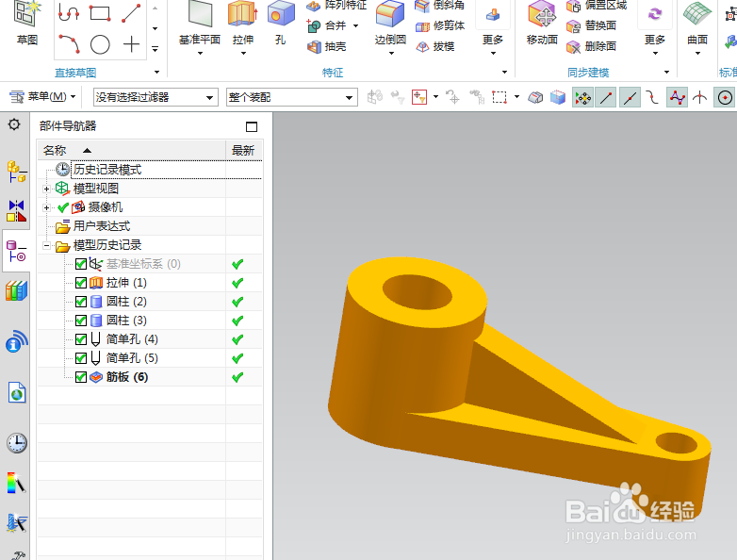
Task: Open the web browser sidebar icon
Action: click(16, 392)
